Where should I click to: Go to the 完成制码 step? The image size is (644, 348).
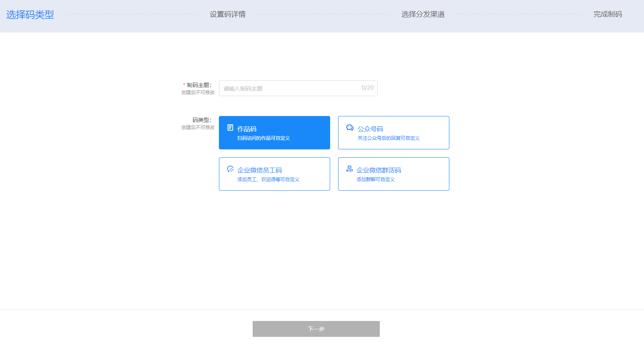tap(608, 14)
